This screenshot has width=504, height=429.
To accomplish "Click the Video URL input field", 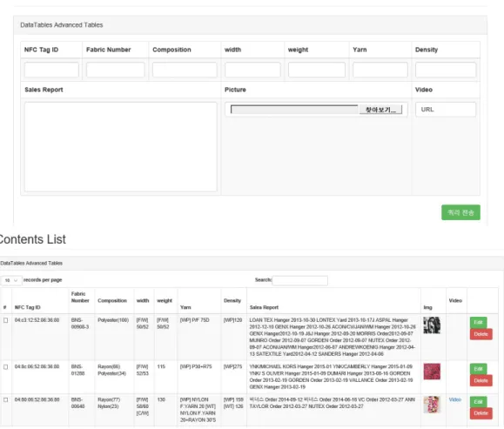I will [x=446, y=110].
